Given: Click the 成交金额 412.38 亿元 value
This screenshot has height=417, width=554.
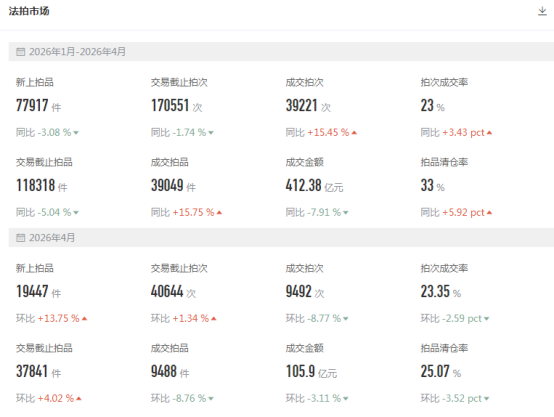Looking at the screenshot, I should click(314, 185).
